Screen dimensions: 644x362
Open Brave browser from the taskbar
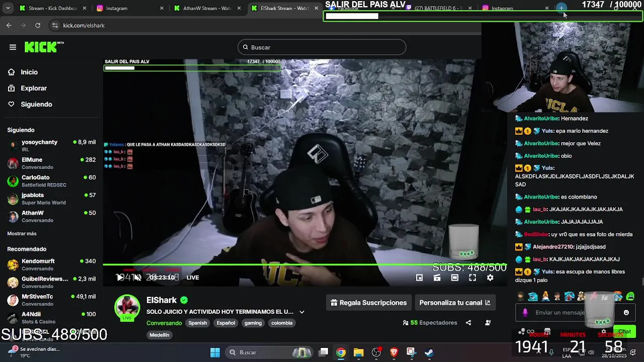[394, 352]
